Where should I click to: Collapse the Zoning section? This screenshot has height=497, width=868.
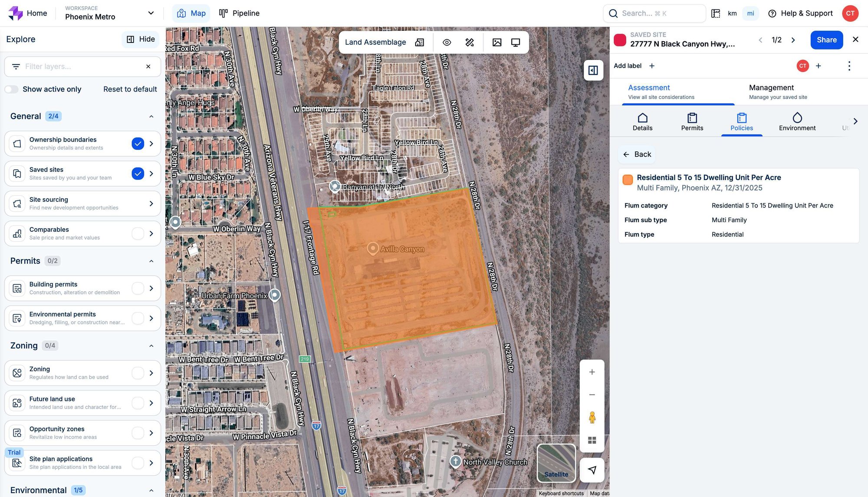tap(151, 346)
